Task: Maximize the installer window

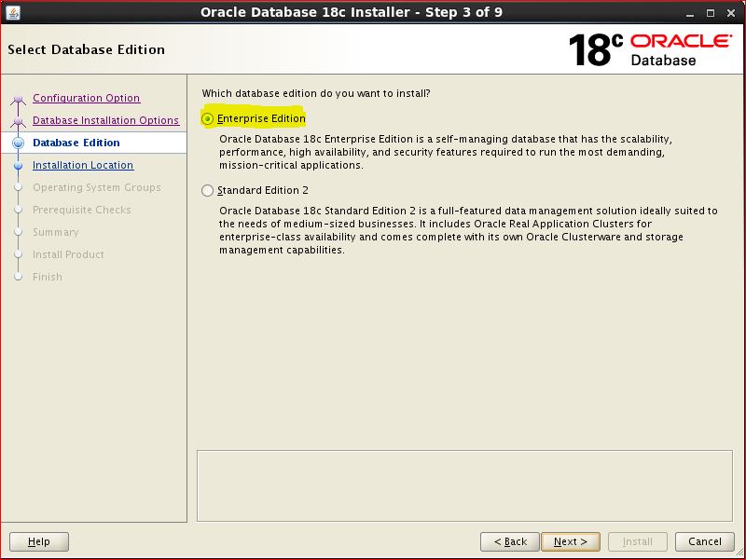Action: point(712,12)
